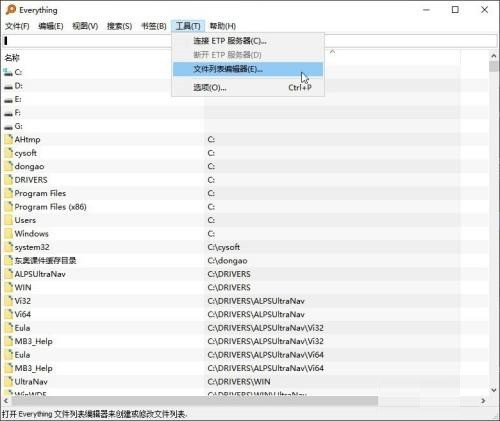
Task: Select the ALPSUltraNav folder icon
Action: tap(8, 274)
